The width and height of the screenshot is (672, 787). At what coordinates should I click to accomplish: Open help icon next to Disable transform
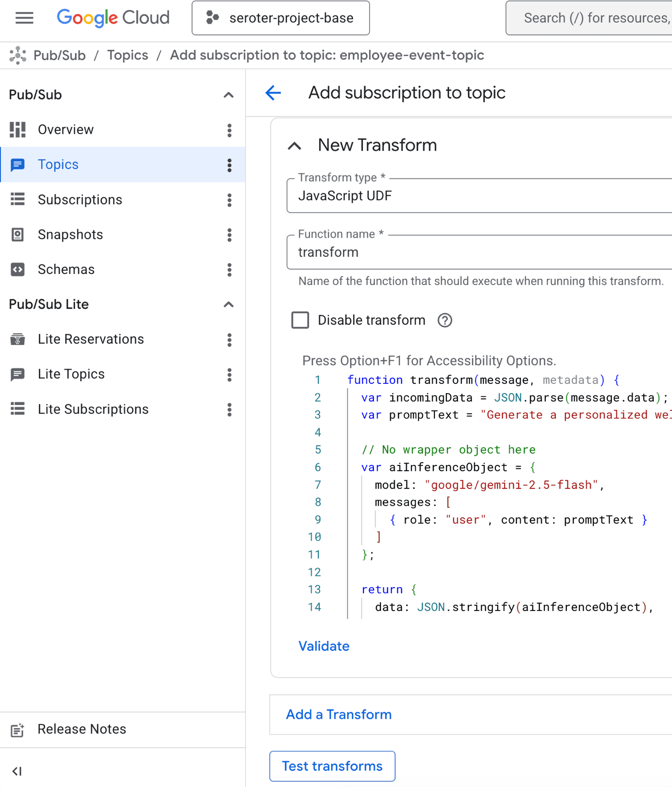coord(444,320)
